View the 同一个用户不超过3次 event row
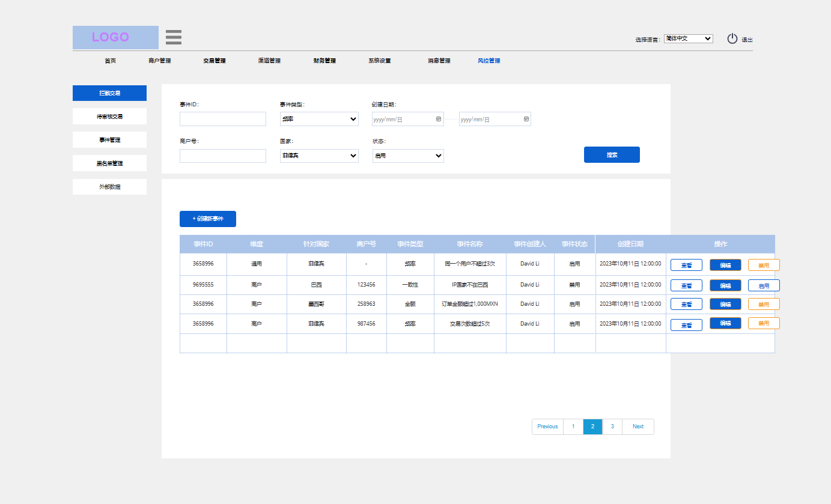831x504 pixels. point(686,266)
